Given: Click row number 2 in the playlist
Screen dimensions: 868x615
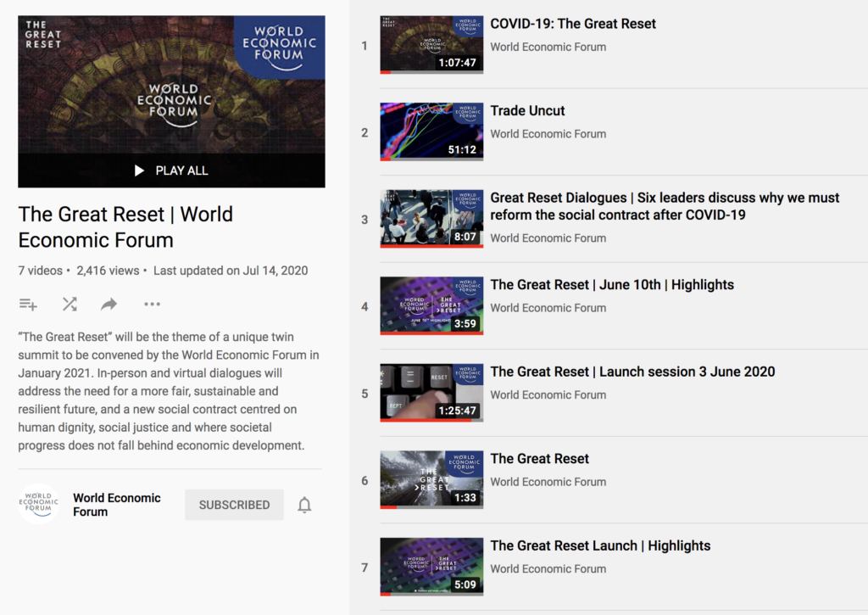Looking at the screenshot, I should (x=364, y=133).
